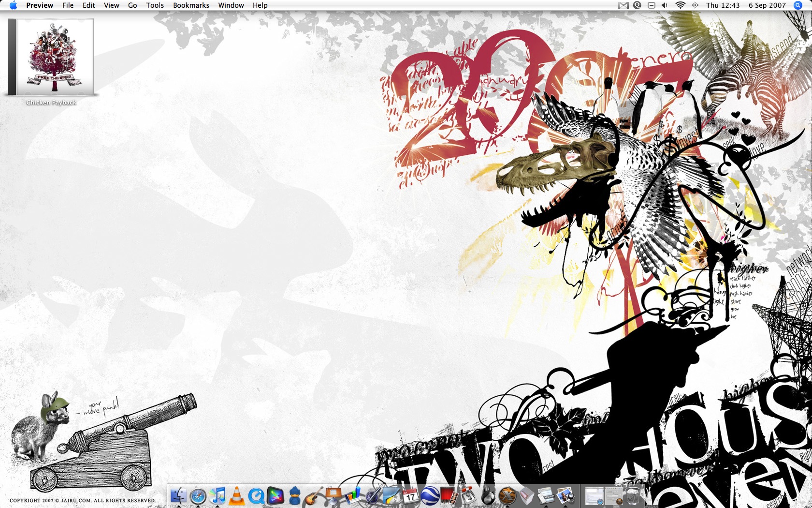This screenshot has height=508, width=812.
Task: Restore the minimized Safari window
Action: click(x=594, y=496)
